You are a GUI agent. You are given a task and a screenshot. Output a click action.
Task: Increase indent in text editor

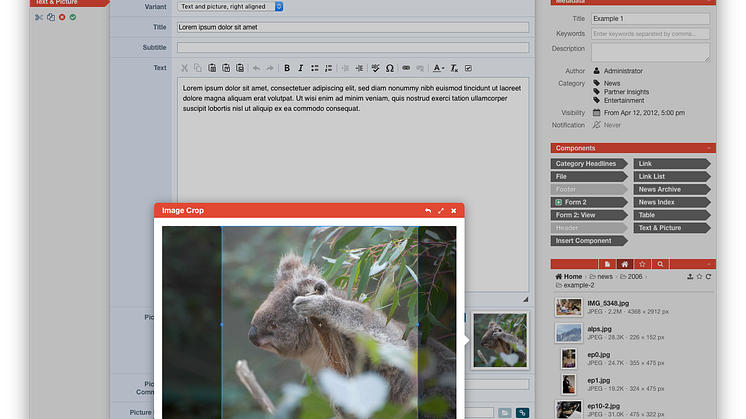tap(359, 68)
